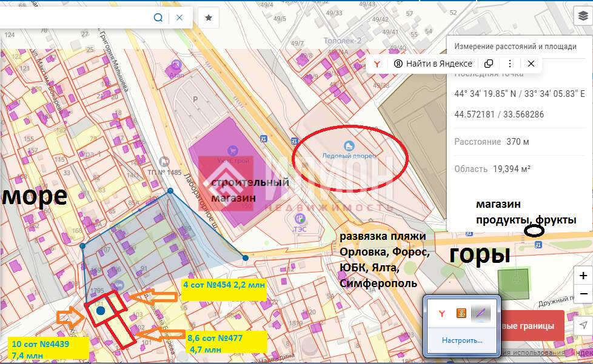
Task: Click inside the map search input field
Action: tap(73, 18)
